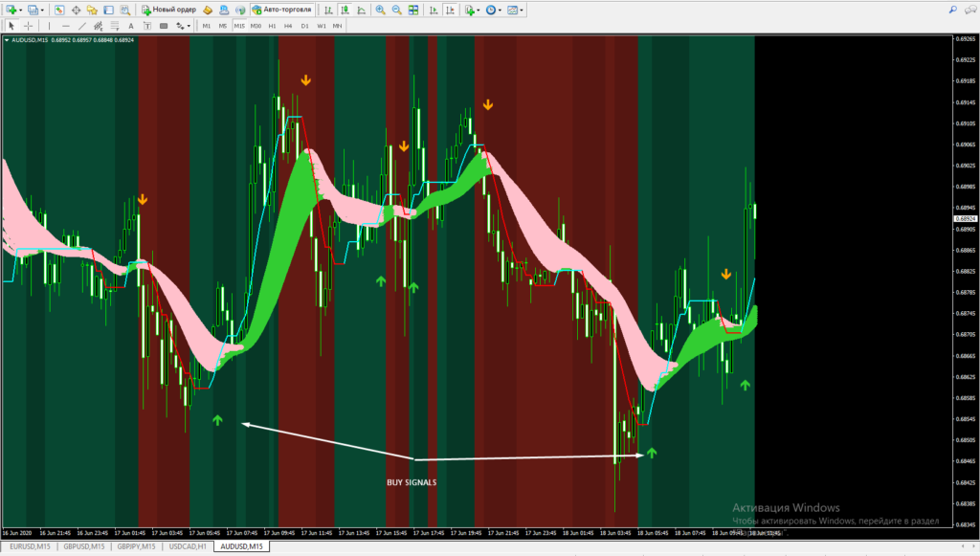Expand the periods clock dropdown
This screenshot has height=556, width=980.
[x=494, y=10]
